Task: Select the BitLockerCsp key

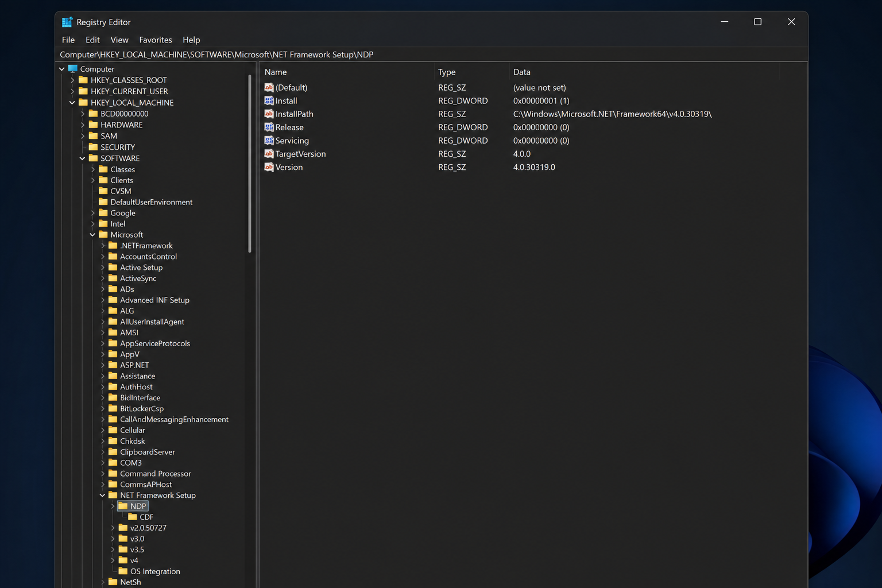Action: pyautogui.click(x=142, y=408)
